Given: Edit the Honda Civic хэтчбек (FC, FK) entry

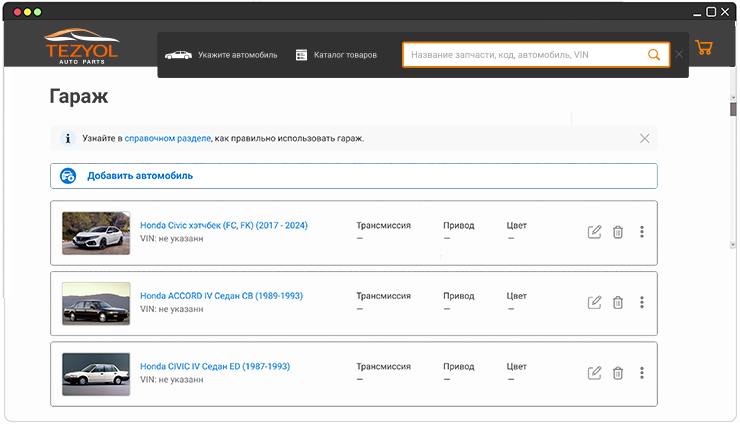Looking at the screenshot, I should click(594, 232).
